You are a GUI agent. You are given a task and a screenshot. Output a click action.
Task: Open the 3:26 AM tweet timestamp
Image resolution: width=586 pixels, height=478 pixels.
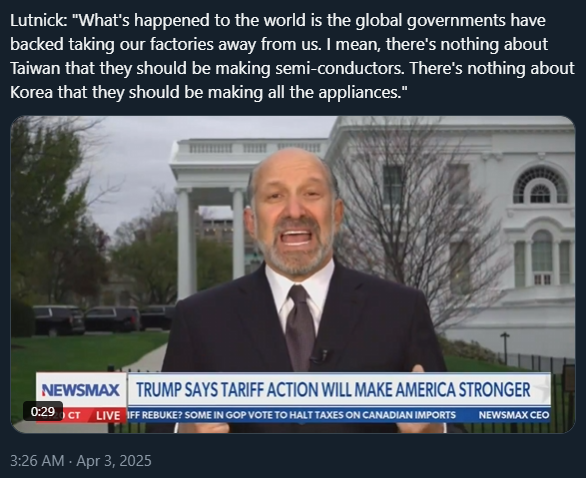(37, 461)
